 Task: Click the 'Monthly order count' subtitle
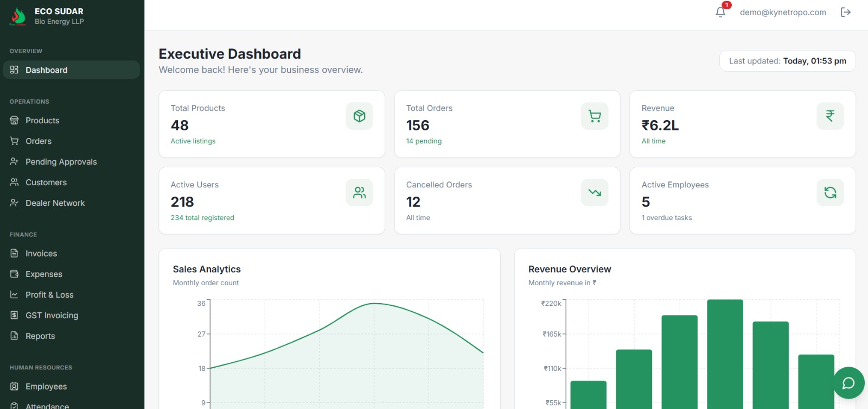point(206,283)
